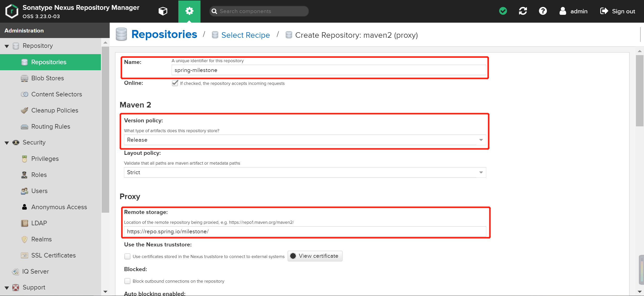The image size is (644, 296).
Task: Click the Sonatype Nexus logo icon
Action: tap(12, 11)
